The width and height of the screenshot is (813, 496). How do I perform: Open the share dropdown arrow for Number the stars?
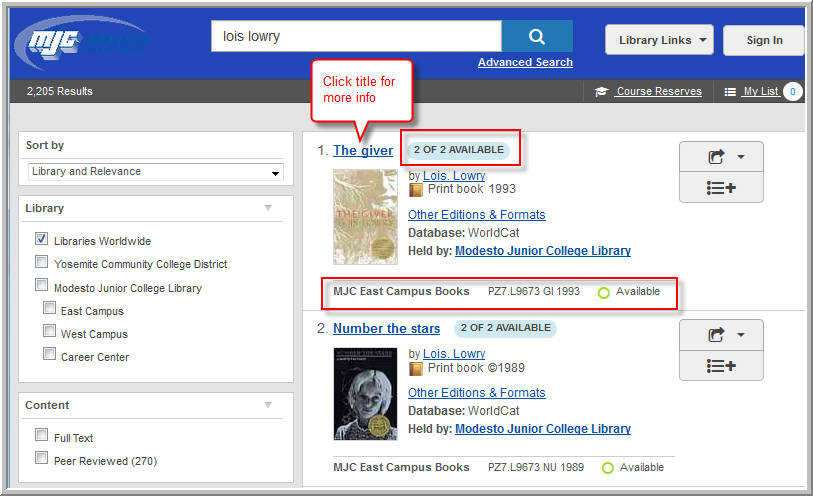(x=741, y=335)
